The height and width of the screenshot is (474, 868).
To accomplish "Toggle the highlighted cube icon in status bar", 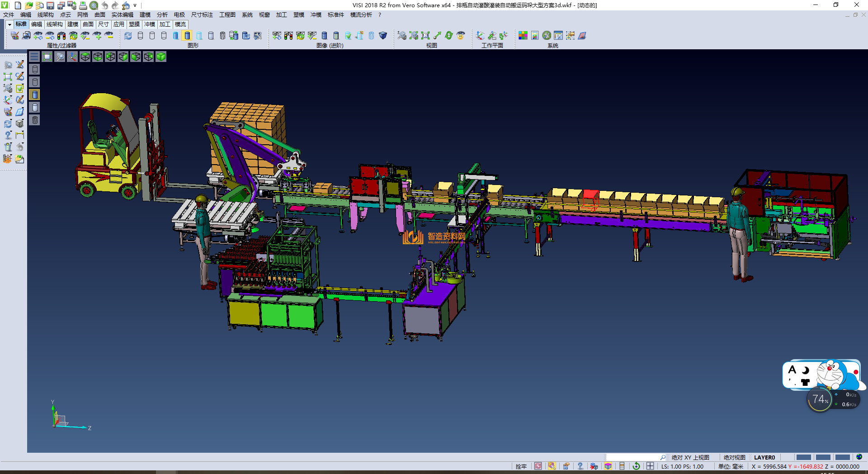I will pos(608,466).
